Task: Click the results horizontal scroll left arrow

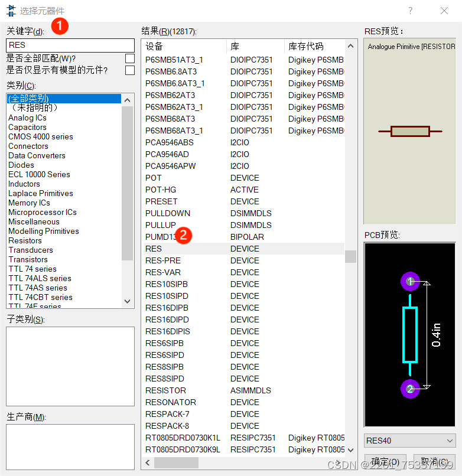Action: tap(148, 462)
